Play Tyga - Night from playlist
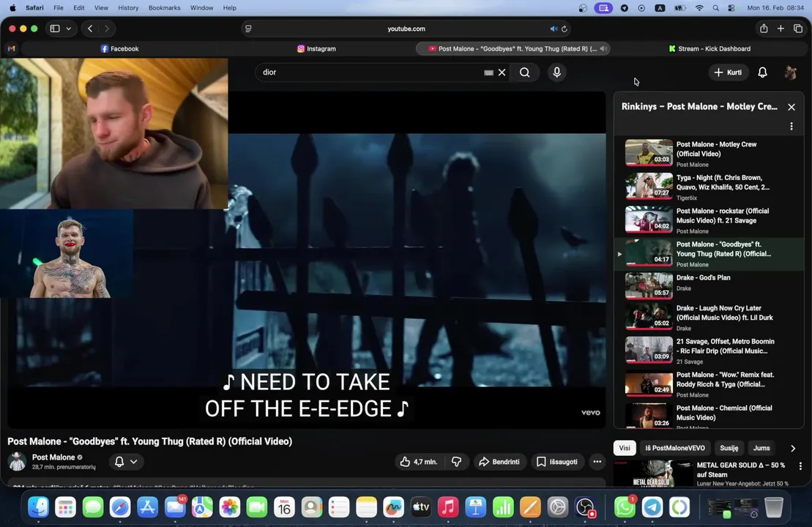 coord(707,187)
